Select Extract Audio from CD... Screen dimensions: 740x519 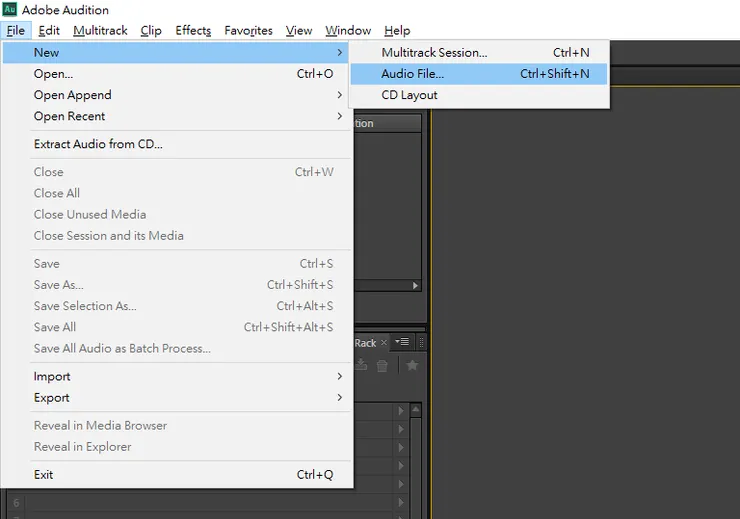pos(177,144)
